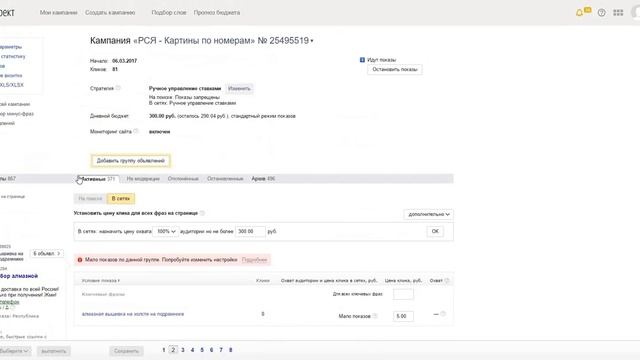Screen dimensions: 640x360
Task: Open Создать кампанию menu item
Action: click(x=110, y=13)
